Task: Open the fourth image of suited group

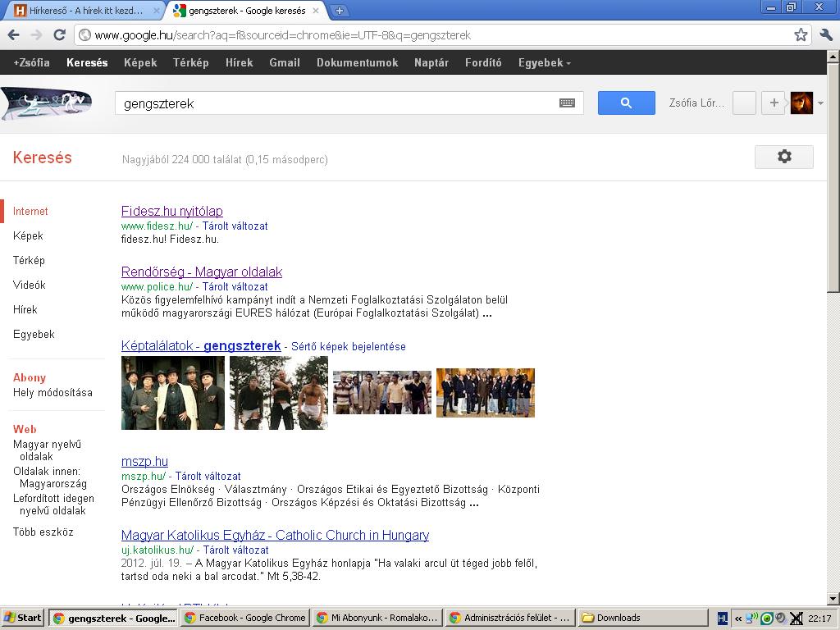Action: [x=486, y=393]
